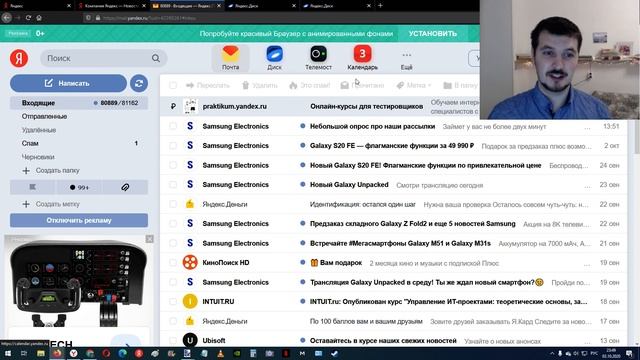
Task: Click the УСТАНОВИТЬ browser banner button
Action: click(433, 33)
